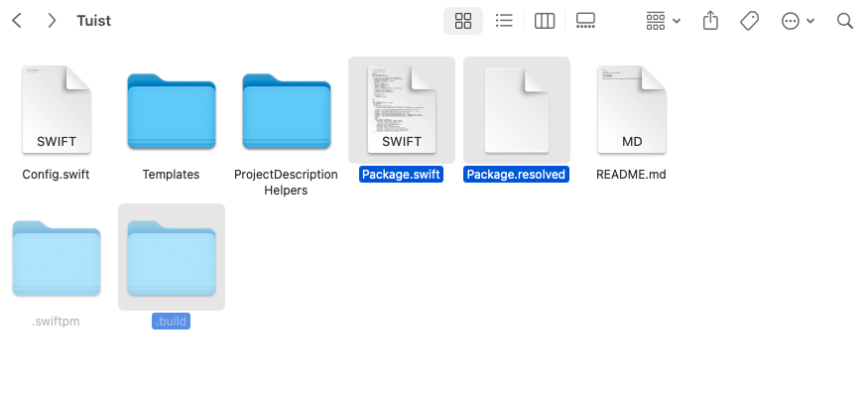This screenshot has height=397, width=868.
Task: Click the Config.swift file name
Action: [56, 175]
